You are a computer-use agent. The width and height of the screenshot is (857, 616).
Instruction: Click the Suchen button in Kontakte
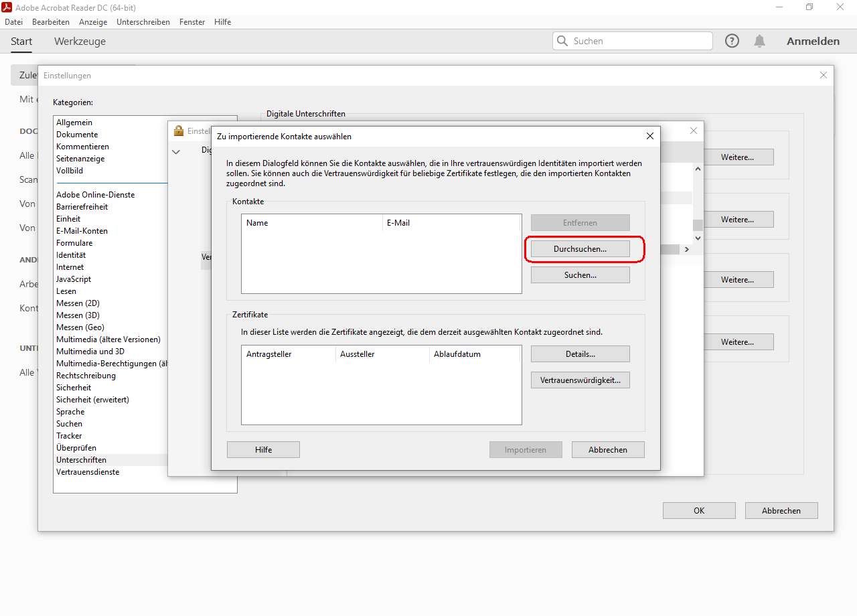(x=580, y=275)
